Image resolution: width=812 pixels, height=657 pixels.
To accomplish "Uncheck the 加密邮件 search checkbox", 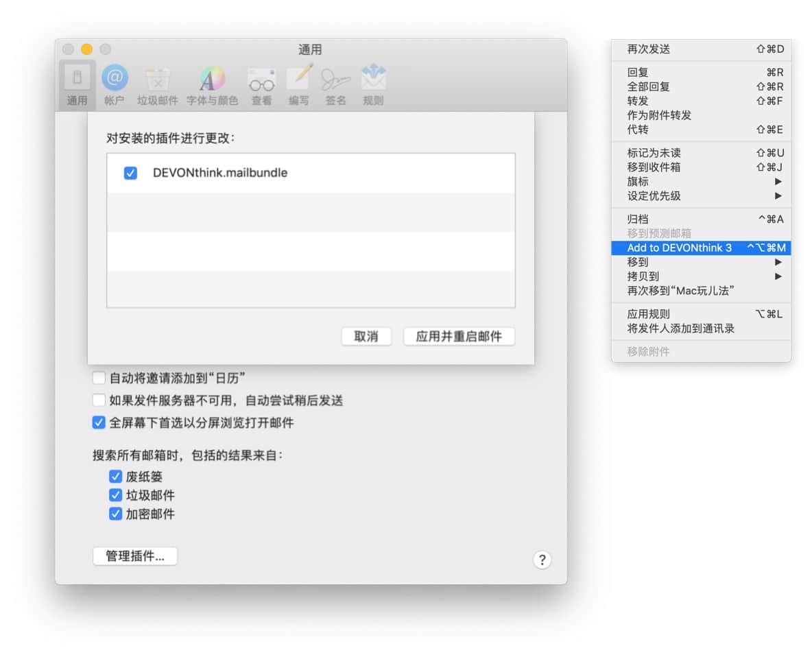I will coord(115,514).
